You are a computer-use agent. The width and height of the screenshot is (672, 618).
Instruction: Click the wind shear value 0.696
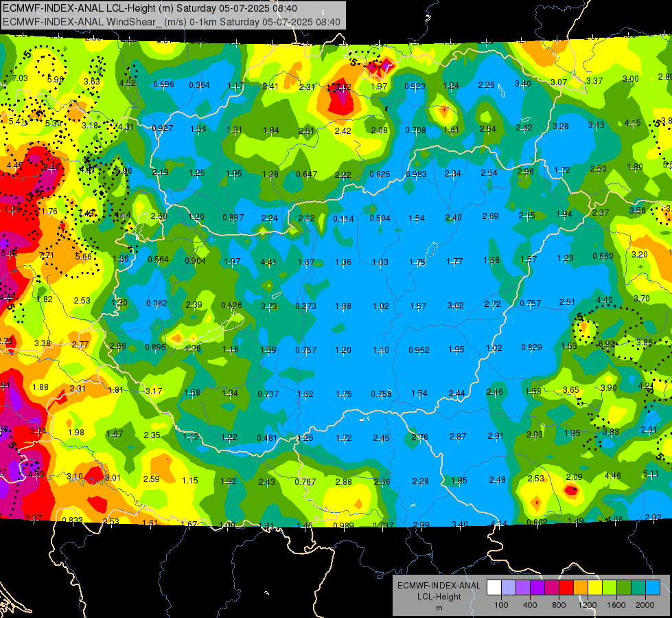point(164,84)
